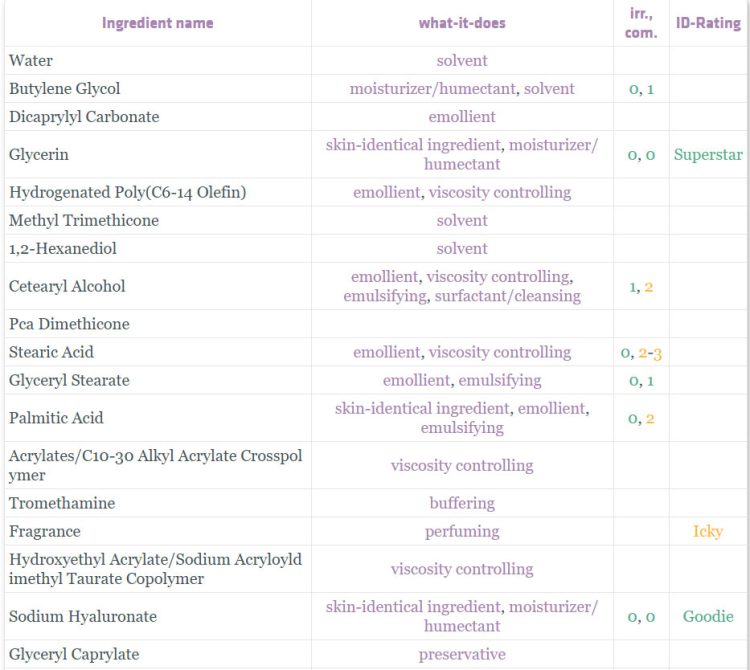Click the 'what-it-does' column header
750x670 pixels.
462,23
